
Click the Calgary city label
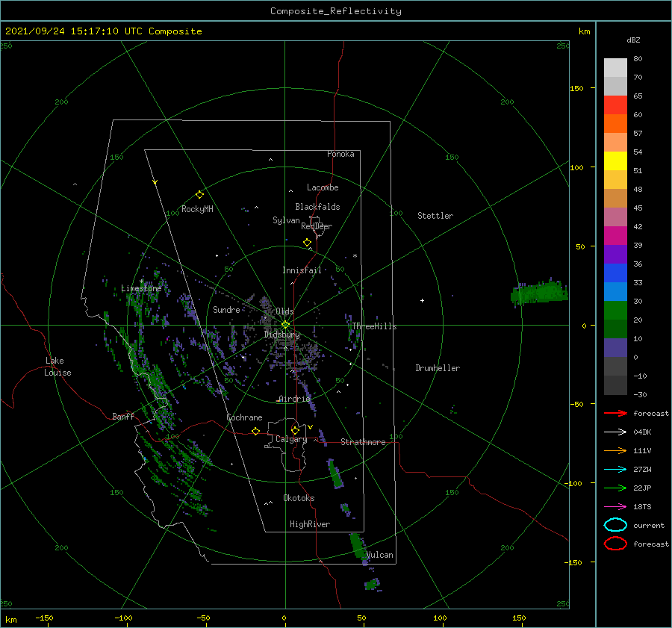pos(291,439)
